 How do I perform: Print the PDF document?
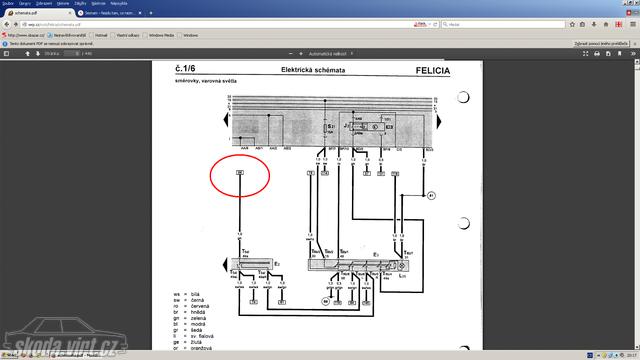(597, 53)
